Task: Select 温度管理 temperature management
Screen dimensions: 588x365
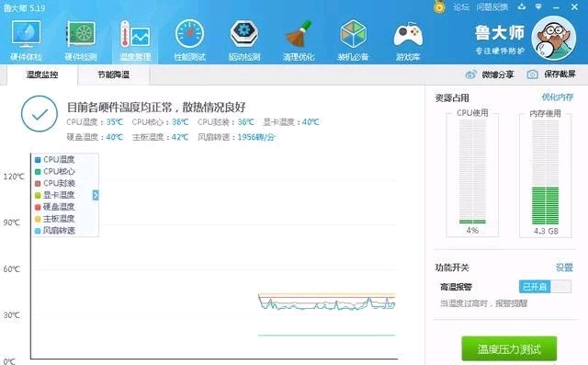Action: pyautogui.click(x=135, y=40)
